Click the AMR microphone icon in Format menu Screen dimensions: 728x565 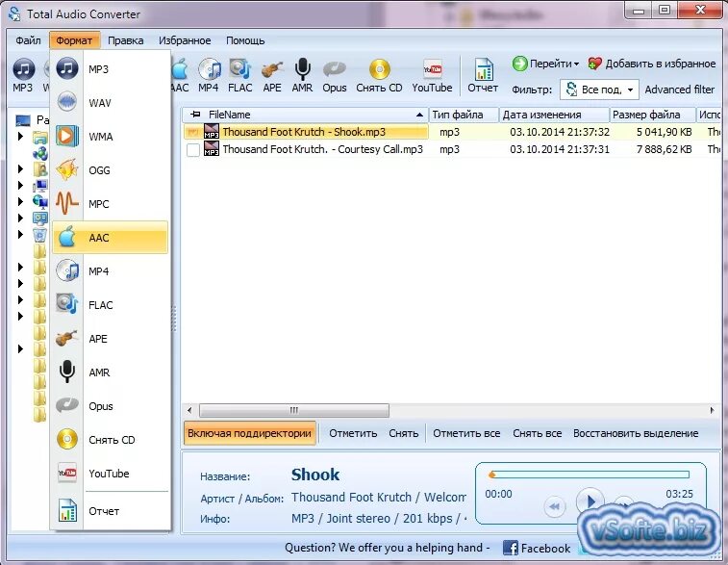point(67,372)
